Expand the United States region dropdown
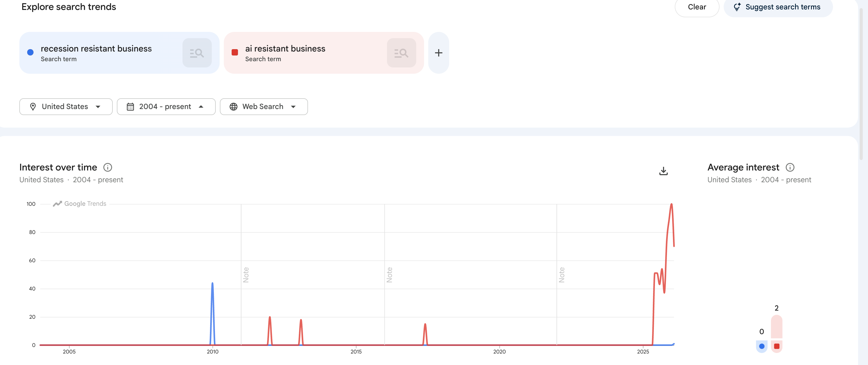The height and width of the screenshot is (365, 868). pos(66,106)
